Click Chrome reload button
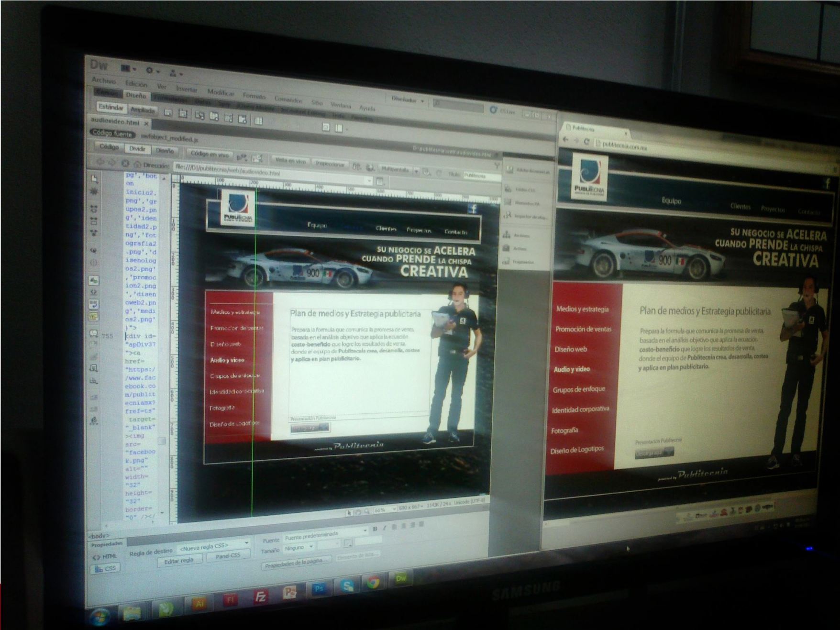 tap(586, 142)
